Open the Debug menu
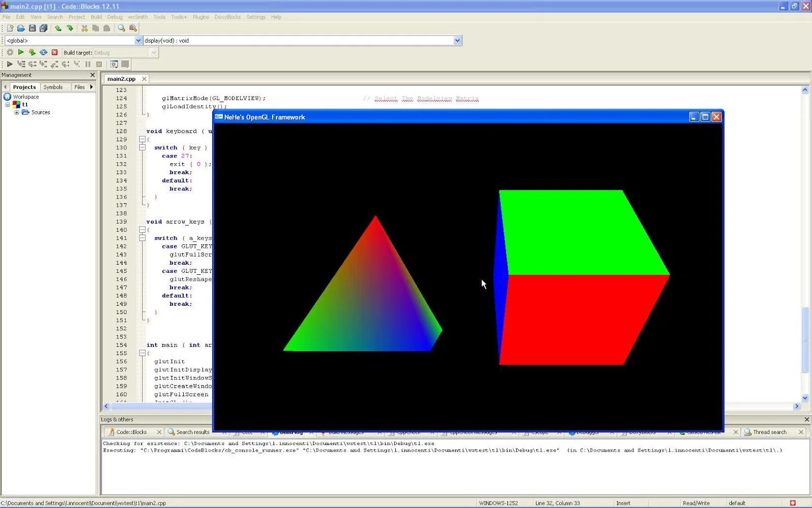 (x=115, y=17)
